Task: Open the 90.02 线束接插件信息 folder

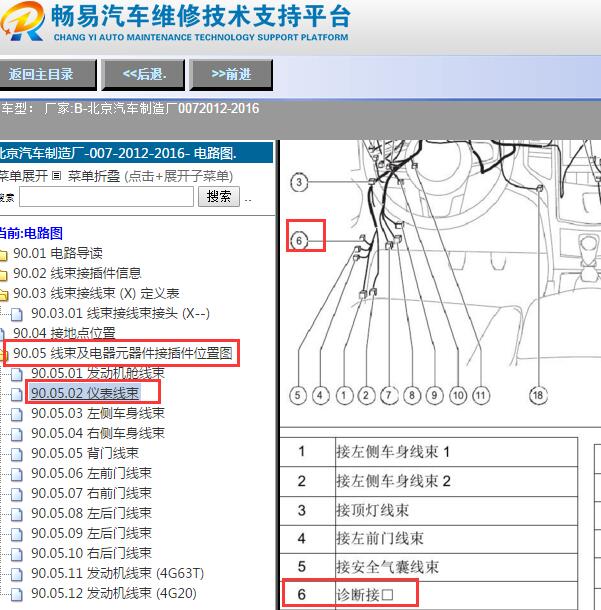Action: (x=77, y=273)
